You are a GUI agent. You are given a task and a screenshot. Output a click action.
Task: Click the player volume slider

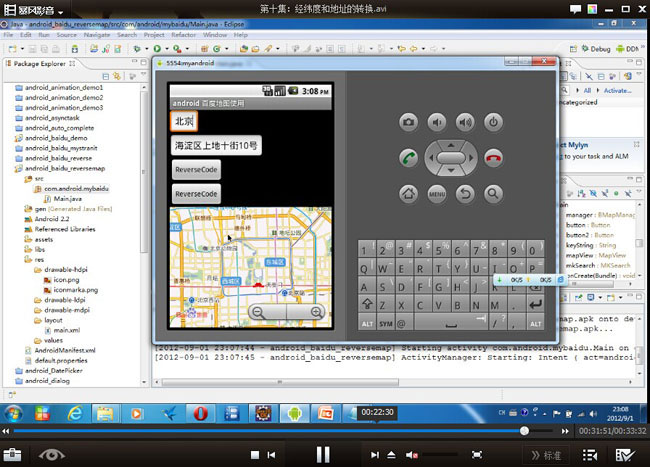(439, 455)
